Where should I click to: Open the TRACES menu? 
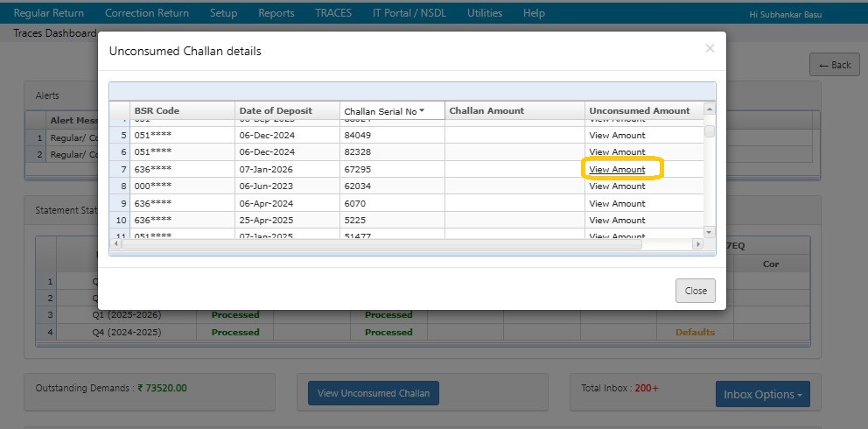pos(333,13)
